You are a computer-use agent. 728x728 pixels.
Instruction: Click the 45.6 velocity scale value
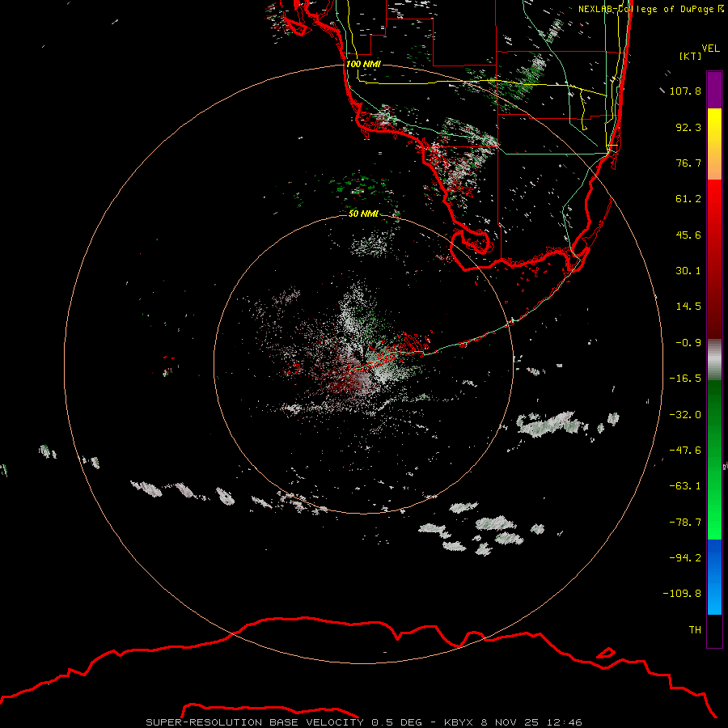coord(688,235)
